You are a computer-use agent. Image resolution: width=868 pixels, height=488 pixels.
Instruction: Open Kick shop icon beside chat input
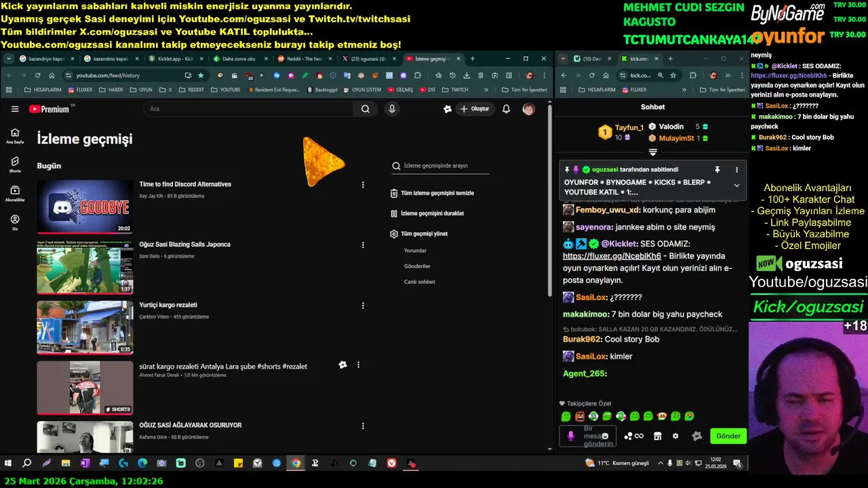[x=657, y=436]
